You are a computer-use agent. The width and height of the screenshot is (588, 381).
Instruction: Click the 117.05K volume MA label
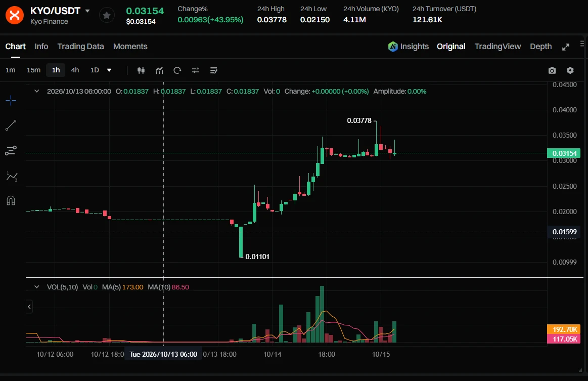pos(564,339)
